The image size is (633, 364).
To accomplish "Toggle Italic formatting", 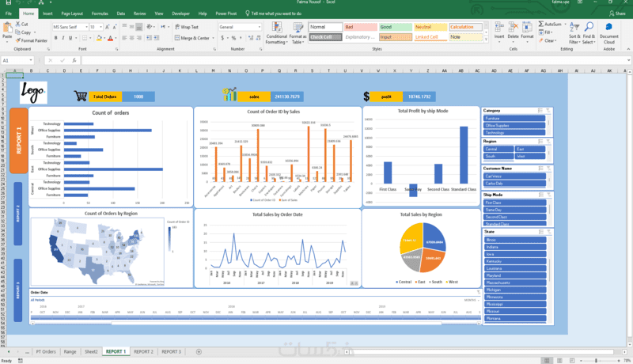I will click(x=63, y=38).
